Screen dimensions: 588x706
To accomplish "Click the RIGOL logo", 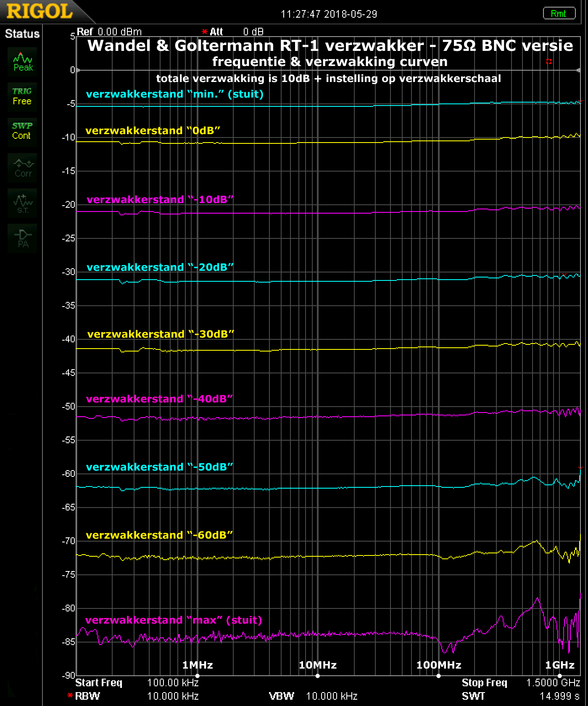I will click(40, 11).
